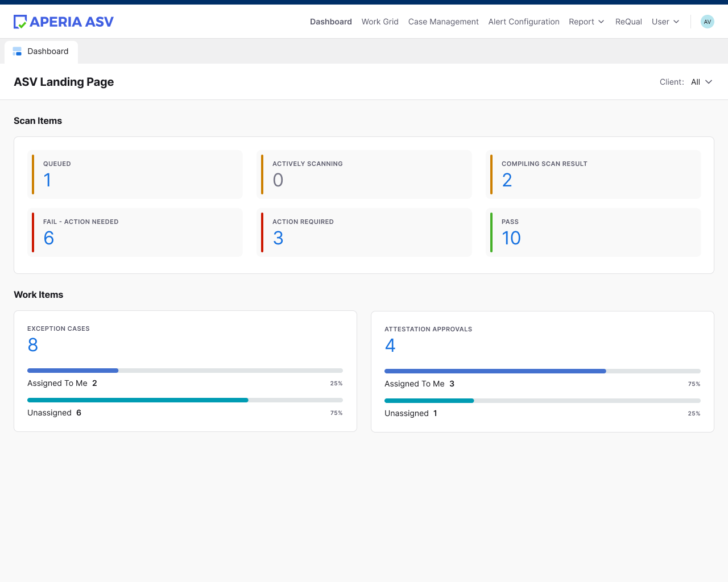
Task: Open Case Management
Action: [444, 22]
